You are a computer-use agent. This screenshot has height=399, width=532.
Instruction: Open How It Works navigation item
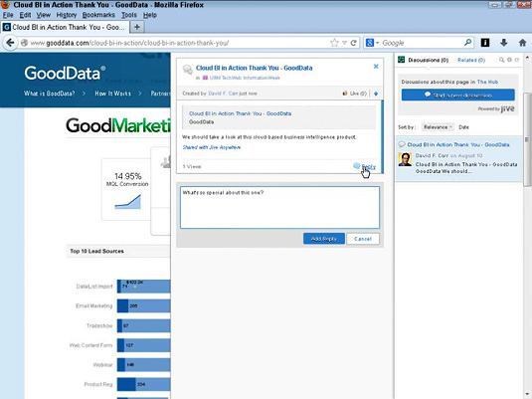pos(112,94)
